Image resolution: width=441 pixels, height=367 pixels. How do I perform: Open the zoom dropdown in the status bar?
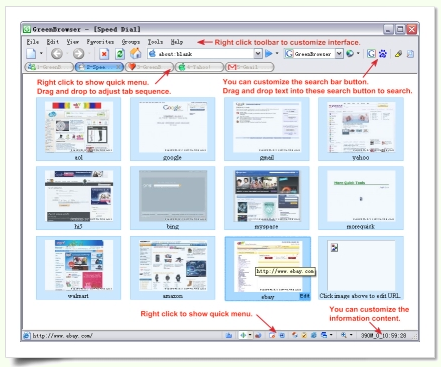pos(351,335)
